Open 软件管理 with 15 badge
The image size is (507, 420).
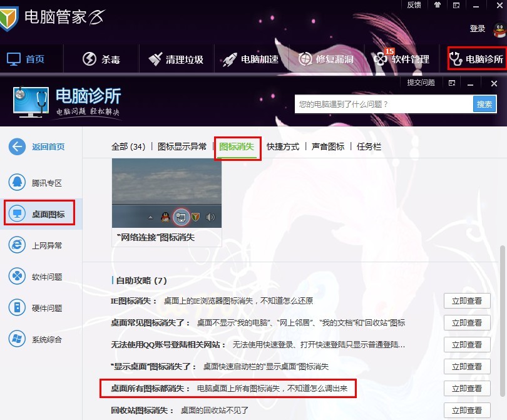pos(401,59)
